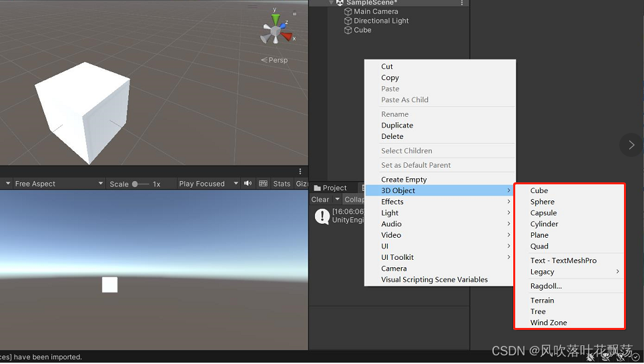Expand the Effects submenu
644x364 pixels.
pyautogui.click(x=440, y=202)
